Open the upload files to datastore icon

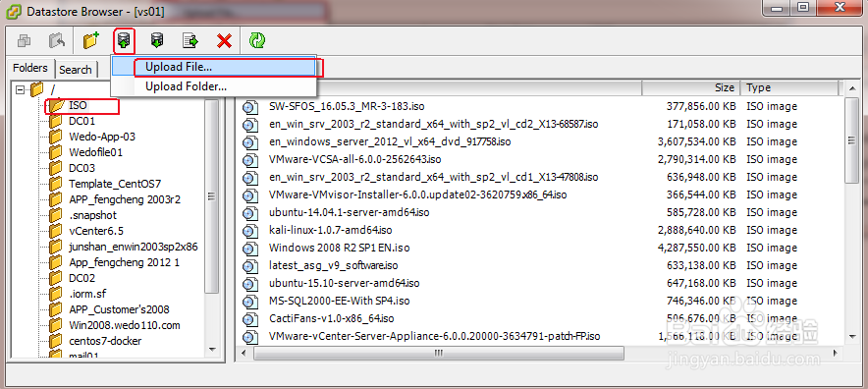tap(124, 40)
